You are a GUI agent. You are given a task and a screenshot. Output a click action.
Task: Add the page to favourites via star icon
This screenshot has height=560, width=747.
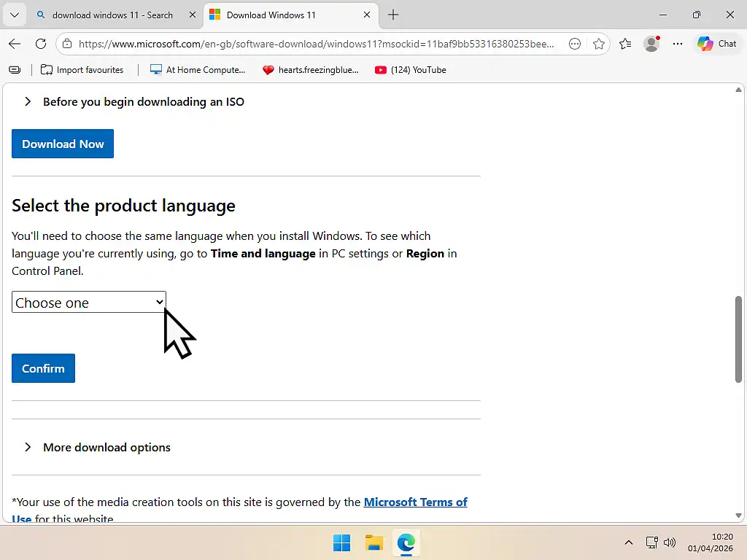[x=600, y=44]
